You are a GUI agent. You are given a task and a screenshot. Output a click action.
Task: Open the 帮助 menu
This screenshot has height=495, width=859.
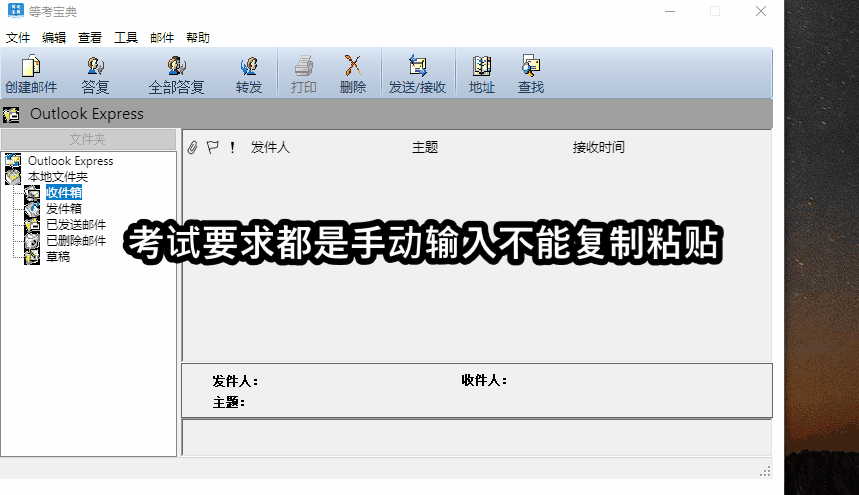(x=198, y=38)
